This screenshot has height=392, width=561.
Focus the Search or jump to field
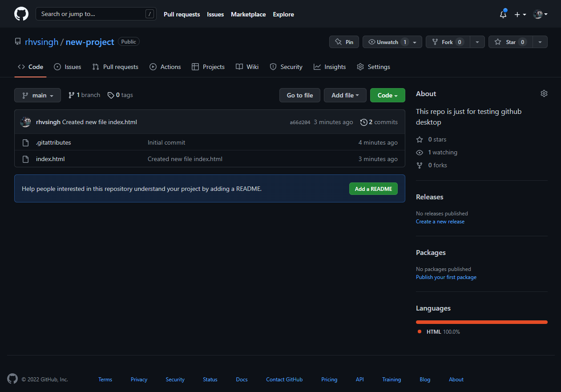click(x=96, y=14)
